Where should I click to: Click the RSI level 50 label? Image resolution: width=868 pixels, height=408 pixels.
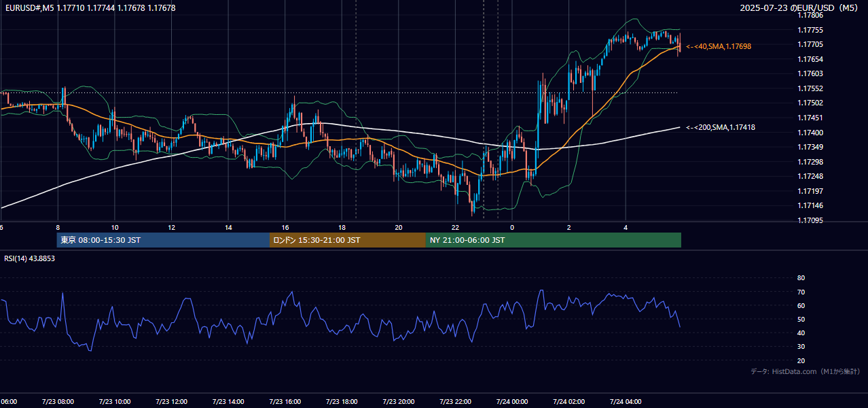click(801, 319)
